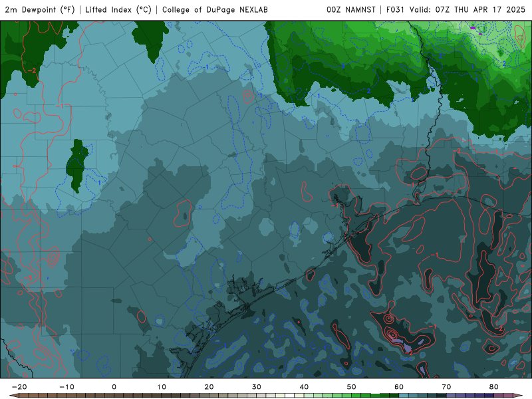Click the red '-3' lifted index contour label
Screen dimensions: 532x399
coord(28,278)
